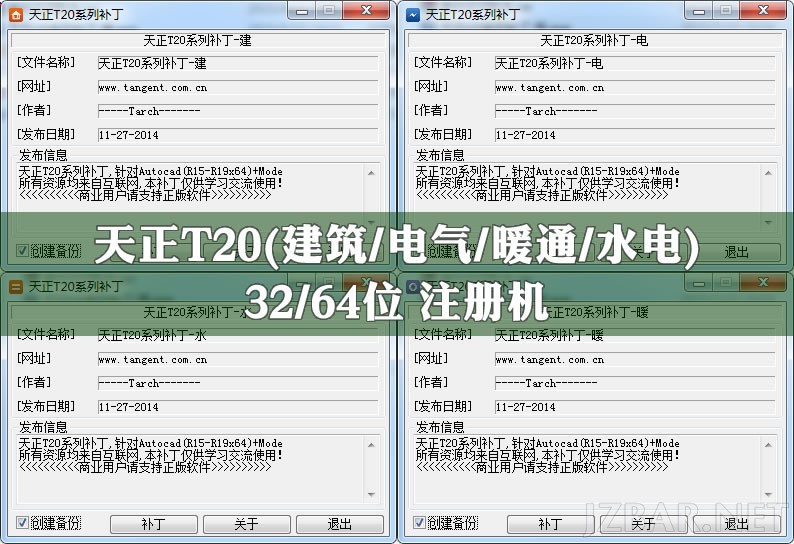The image size is (794, 544).
Task: Click 作者 Tarch field in the 水 window
Action: tap(238, 383)
